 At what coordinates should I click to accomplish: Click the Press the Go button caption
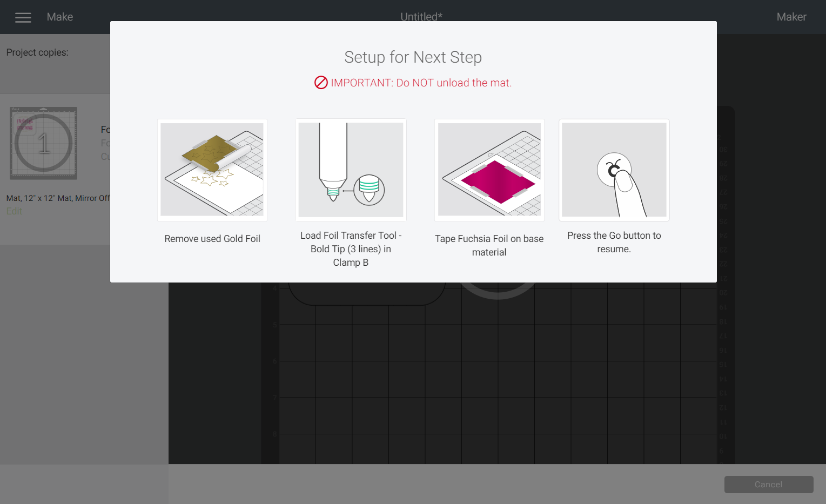pyautogui.click(x=614, y=242)
